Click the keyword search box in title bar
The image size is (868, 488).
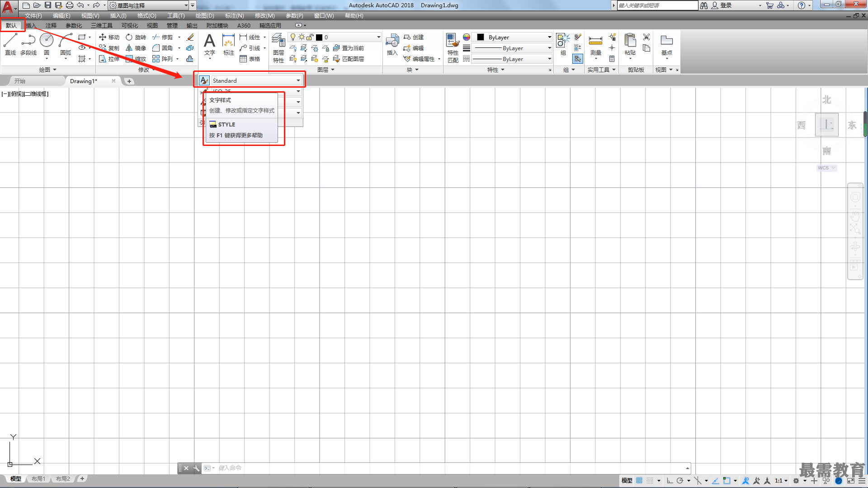[657, 5]
